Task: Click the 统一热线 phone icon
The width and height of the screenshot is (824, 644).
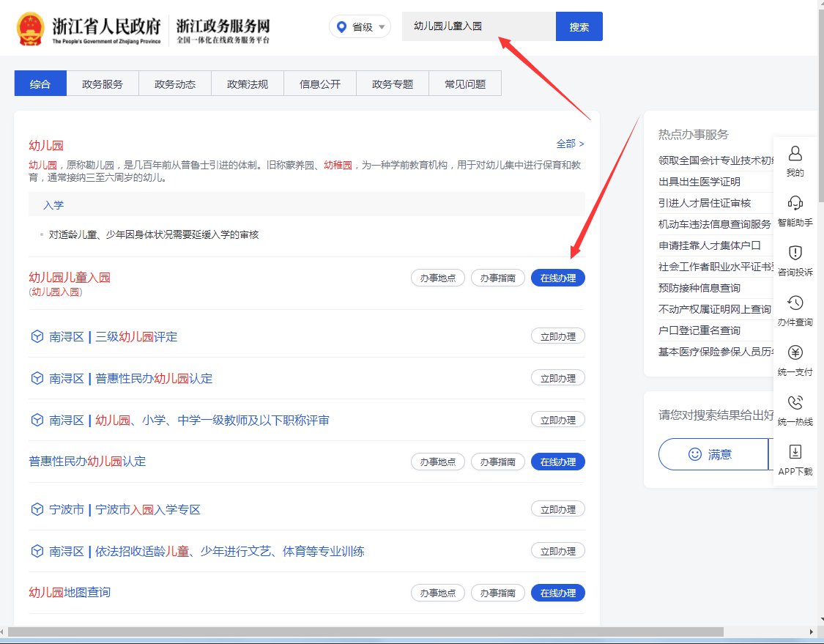Action: 795,403
